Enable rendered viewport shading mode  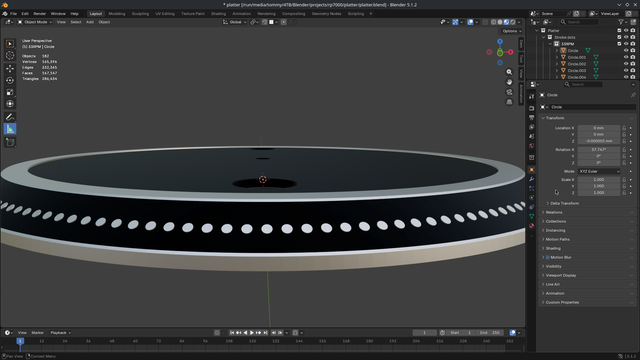point(513,22)
